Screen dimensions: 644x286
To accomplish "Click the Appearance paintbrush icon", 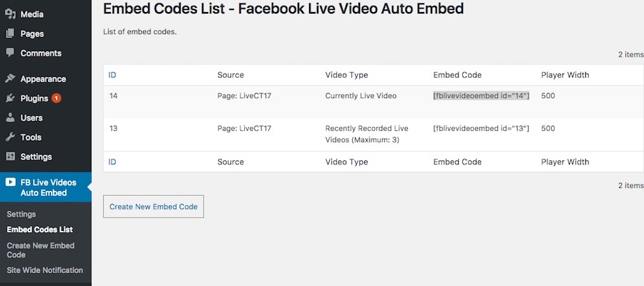I will pyautogui.click(x=10, y=79).
